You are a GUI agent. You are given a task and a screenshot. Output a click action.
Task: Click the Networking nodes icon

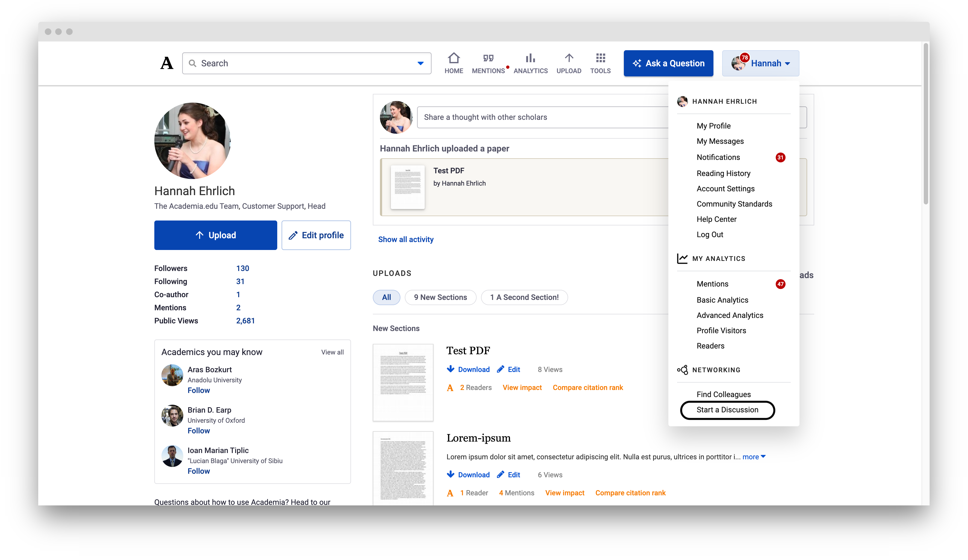[x=682, y=370]
